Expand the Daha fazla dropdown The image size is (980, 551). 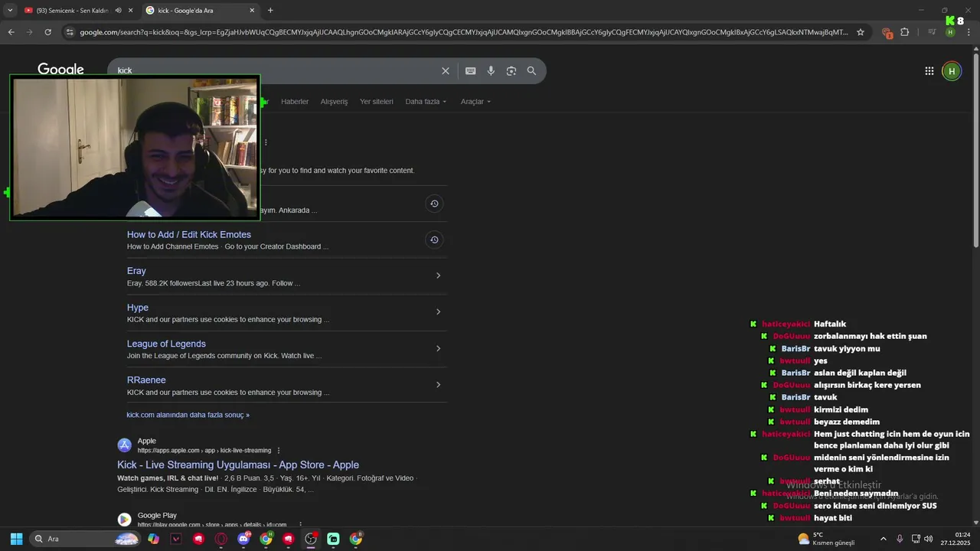pyautogui.click(x=426, y=102)
